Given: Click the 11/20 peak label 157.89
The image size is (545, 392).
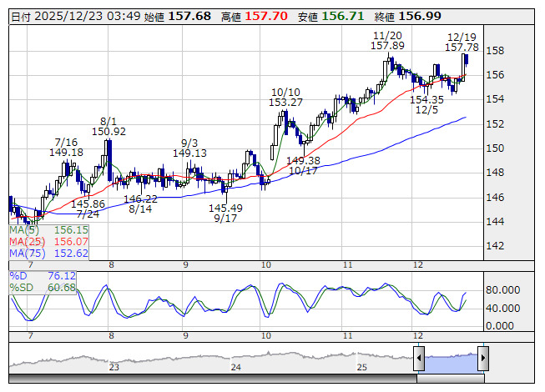Looking at the screenshot, I should [x=387, y=46].
